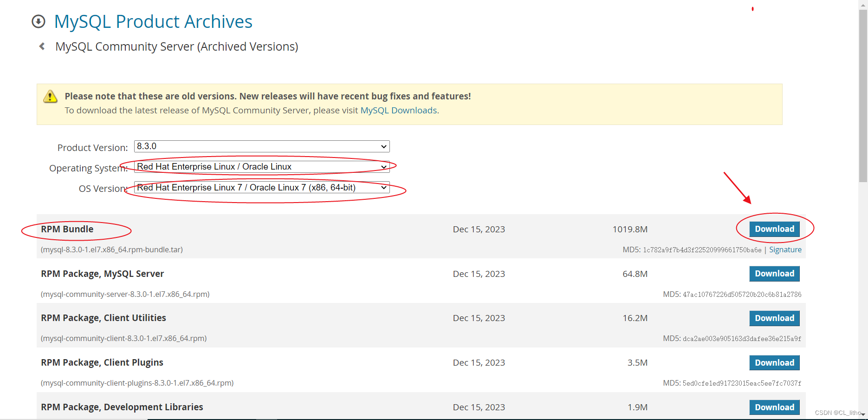The image size is (868, 420).
Task: Click the 1.9M size value
Action: (x=638, y=407)
